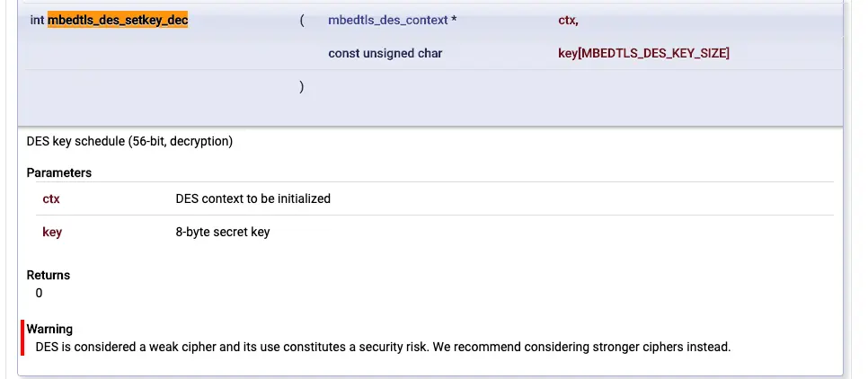Click the opening parenthesis of the prototype
The image size is (868, 379).
(302, 21)
